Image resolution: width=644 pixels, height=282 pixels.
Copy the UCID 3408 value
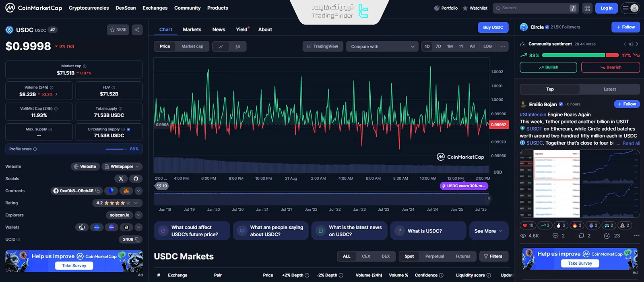pyautogui.click(x=137, y=239)
